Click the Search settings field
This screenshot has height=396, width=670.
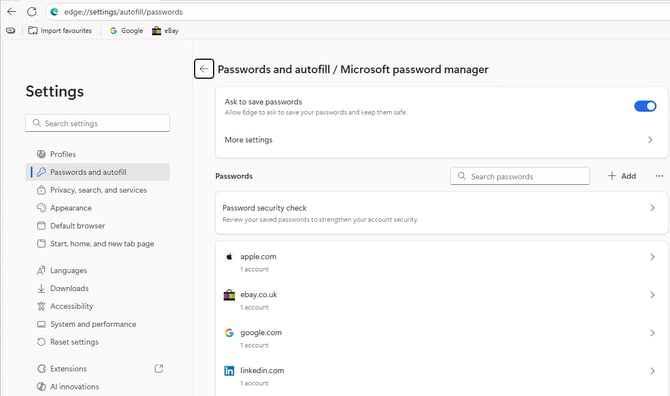(x=97, y=123)
